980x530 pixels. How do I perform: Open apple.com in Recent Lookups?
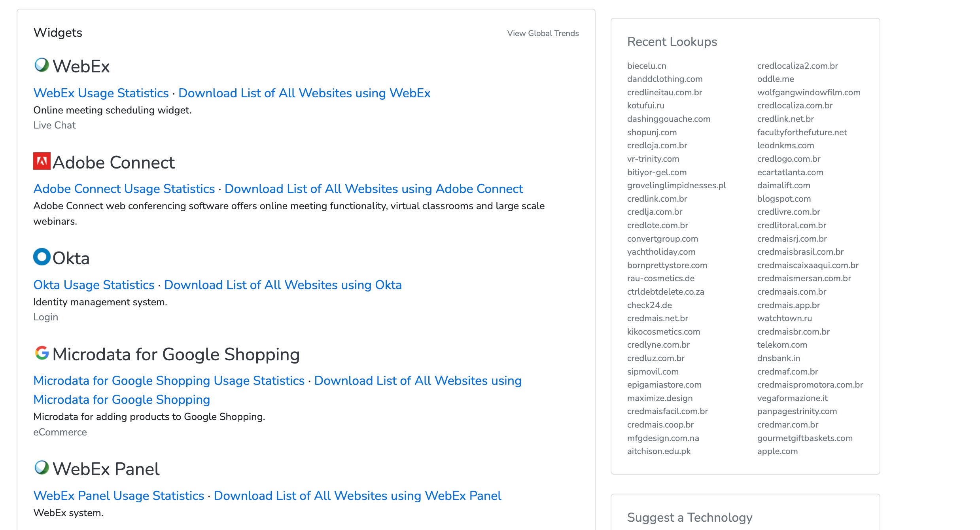pyautogui.click(x=777, y=451)
